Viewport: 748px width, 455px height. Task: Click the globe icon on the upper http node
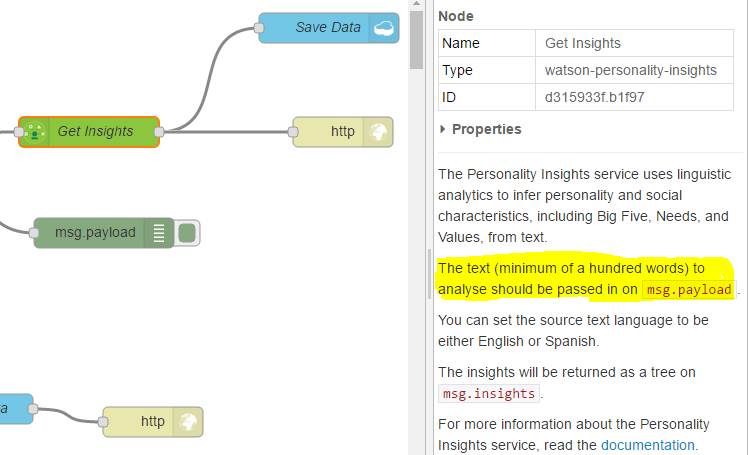pyautogui.click(x=378, y=132)
